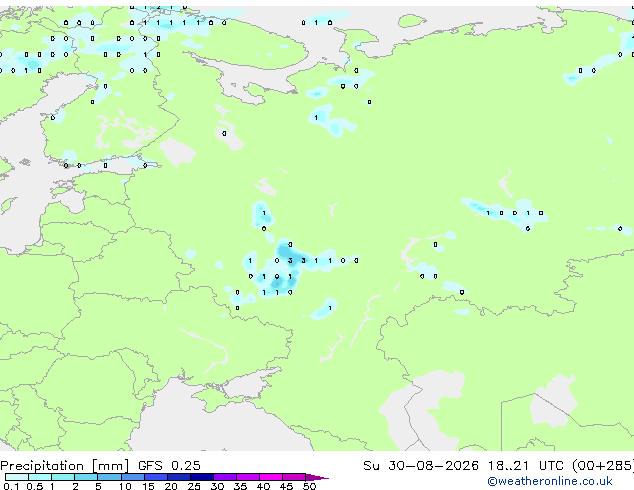Click the 25–30 mm navy legend swatch
This screenshot has height=490, width=634.
pos(201,477)
